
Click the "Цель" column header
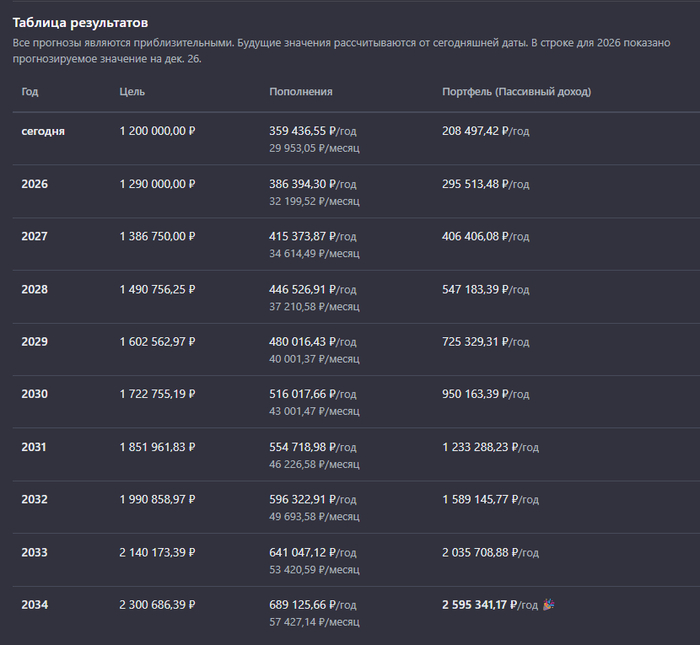[132, 92]
